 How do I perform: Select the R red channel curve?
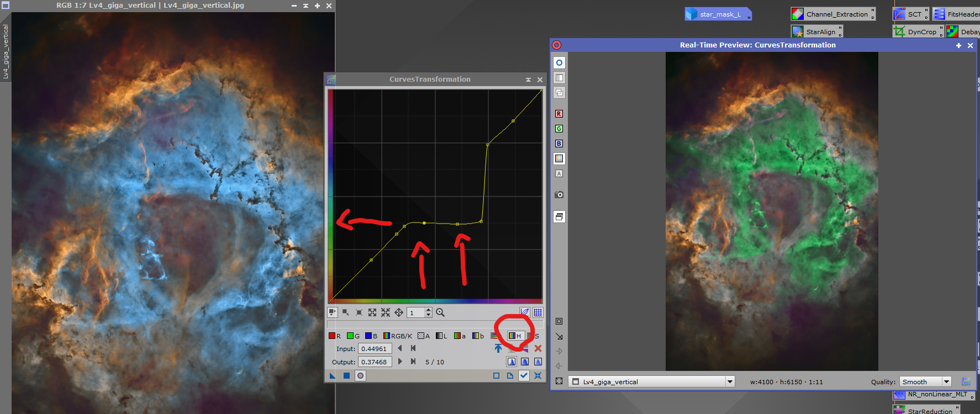point(335,336)
